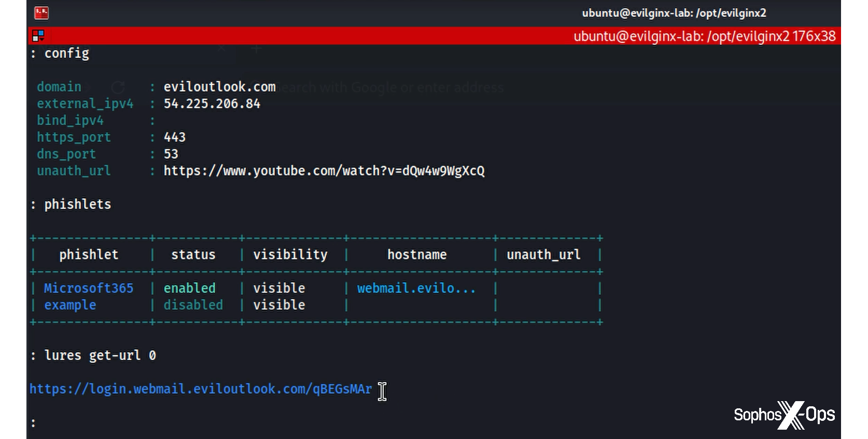Click the Terminator grid icon in the red title strip
This screenshot has height=439, width=868.
pos(38,36)
